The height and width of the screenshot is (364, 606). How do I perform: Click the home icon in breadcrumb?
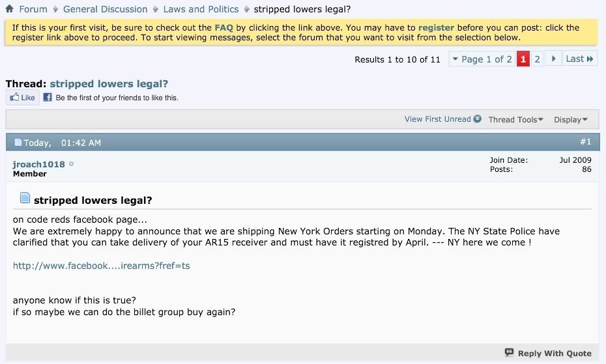(x=9, y=9)
